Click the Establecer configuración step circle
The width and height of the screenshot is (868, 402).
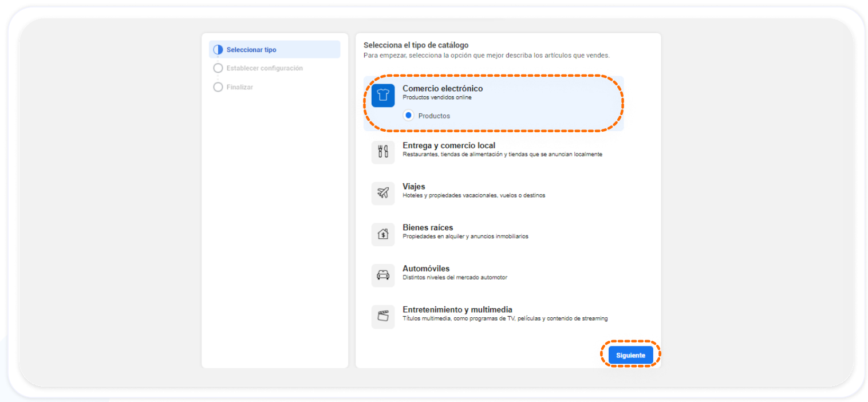click(x=218, y=68)
